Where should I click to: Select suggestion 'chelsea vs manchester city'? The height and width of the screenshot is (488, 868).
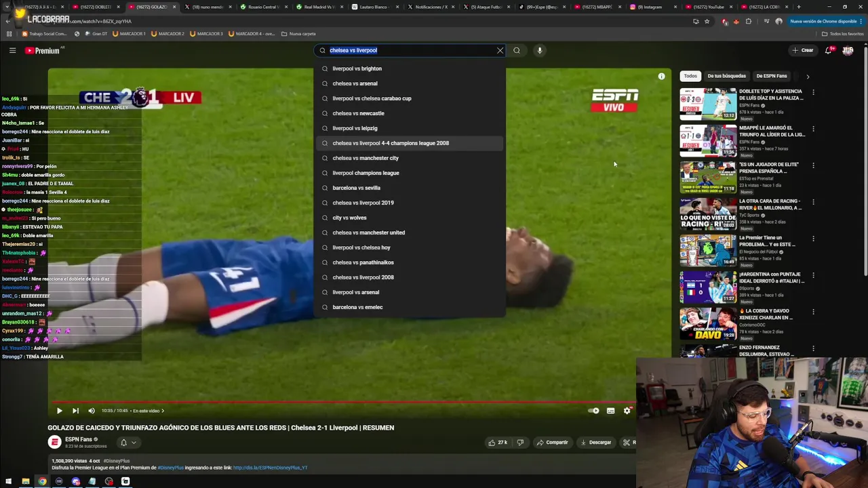point(410,158)
